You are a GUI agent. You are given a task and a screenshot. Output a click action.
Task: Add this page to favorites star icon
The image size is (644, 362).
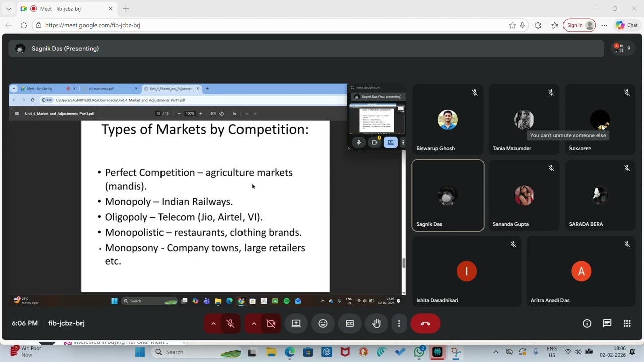click(512, 25)
